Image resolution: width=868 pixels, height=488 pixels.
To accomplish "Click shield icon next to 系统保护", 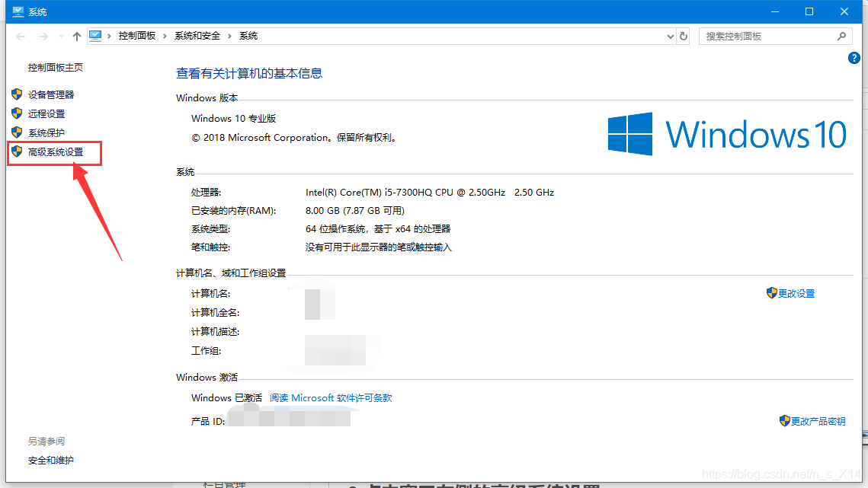I will pos(17,132).
